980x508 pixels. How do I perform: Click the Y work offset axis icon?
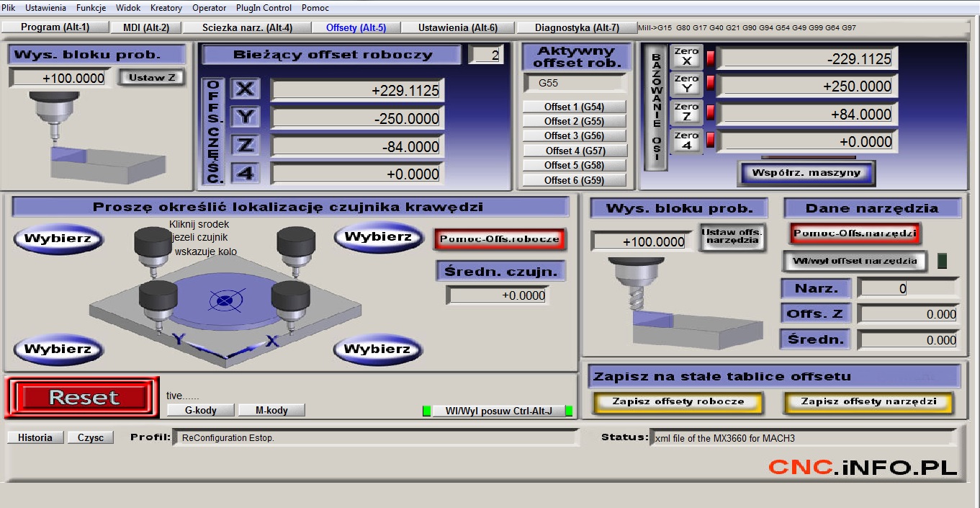coord(246,117)
